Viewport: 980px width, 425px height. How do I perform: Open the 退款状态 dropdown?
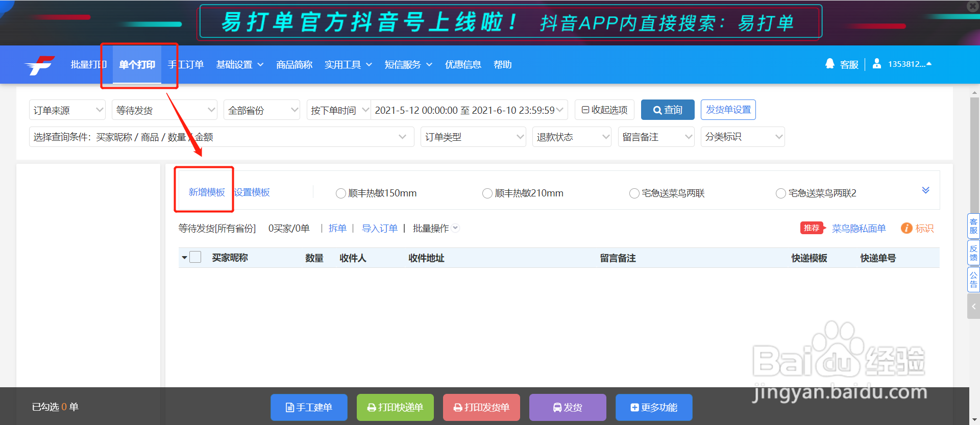pyautogui.click(x=572, y=137)
